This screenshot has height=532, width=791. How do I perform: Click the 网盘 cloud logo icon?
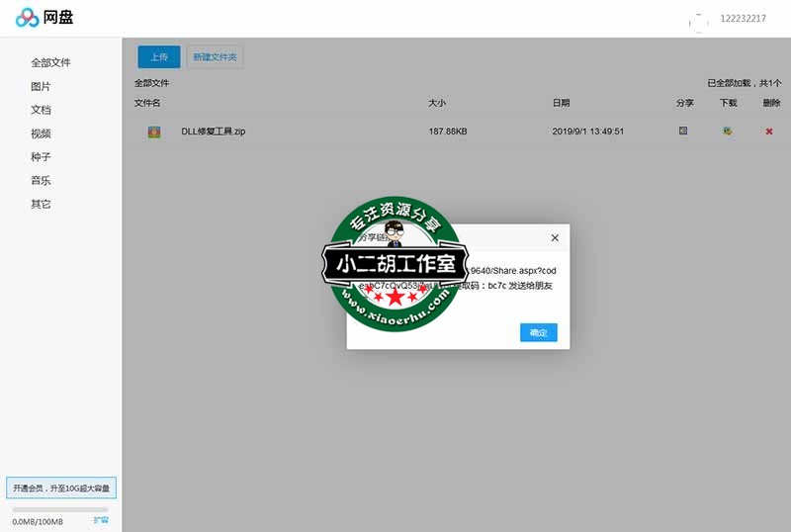27,18
